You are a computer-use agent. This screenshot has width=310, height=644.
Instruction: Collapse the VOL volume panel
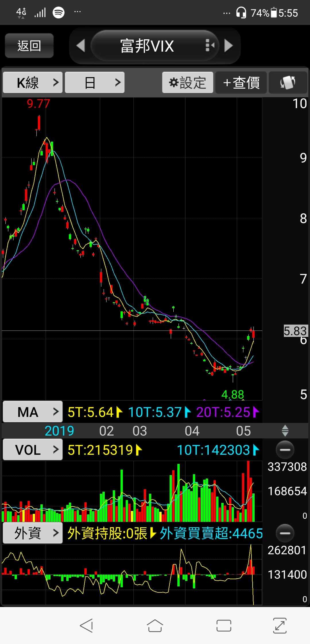(285, 450)
